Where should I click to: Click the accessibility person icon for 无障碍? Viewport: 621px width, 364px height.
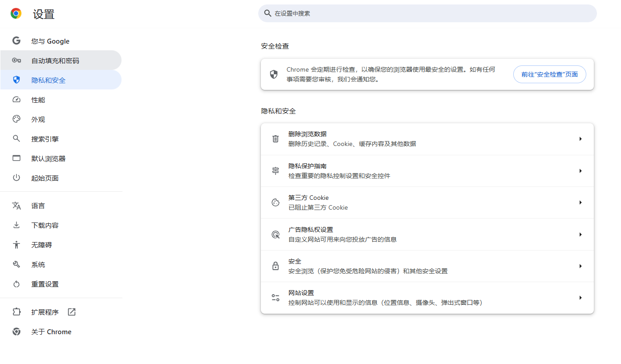16,245
